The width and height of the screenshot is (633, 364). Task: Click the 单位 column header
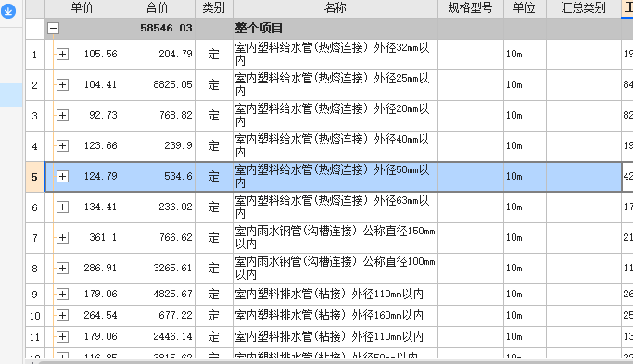click(x=525, y=8)
